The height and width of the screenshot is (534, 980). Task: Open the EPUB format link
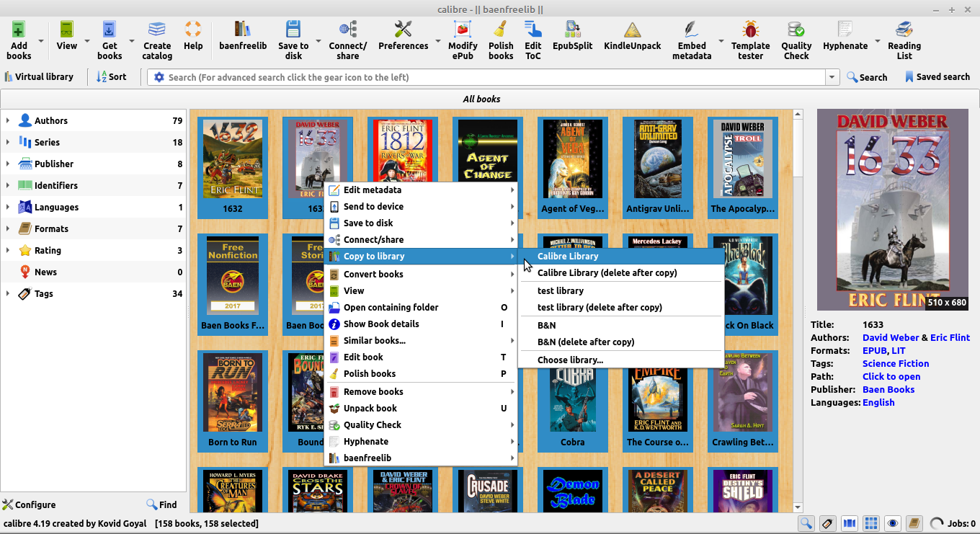(875, 350)
